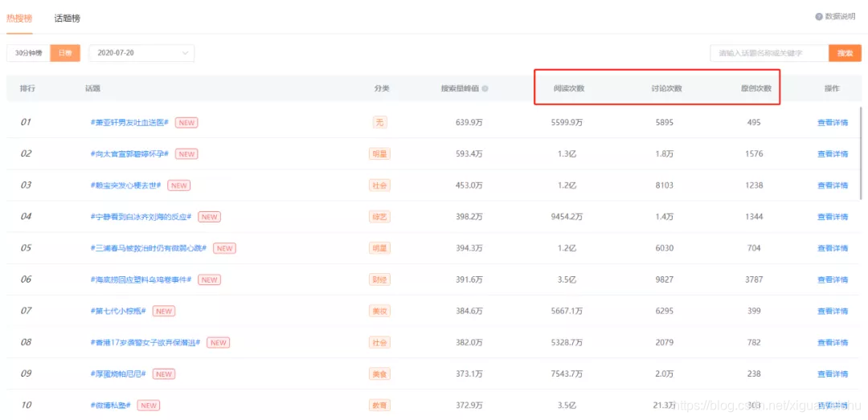
Task: Open topic #赖宝突发心梗去世#
Action: point(125,186)
